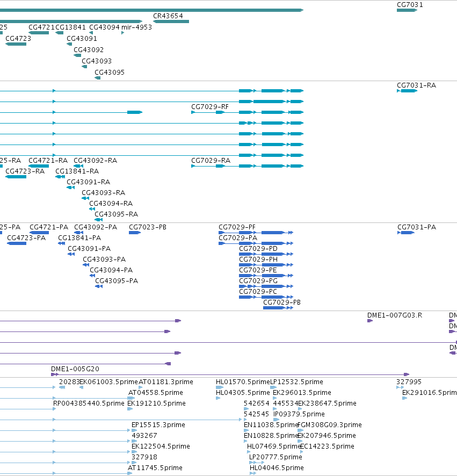Select the CG4723-RA transcript label
This screenshot has height=476, width=457.
click(x=25, y=171)
